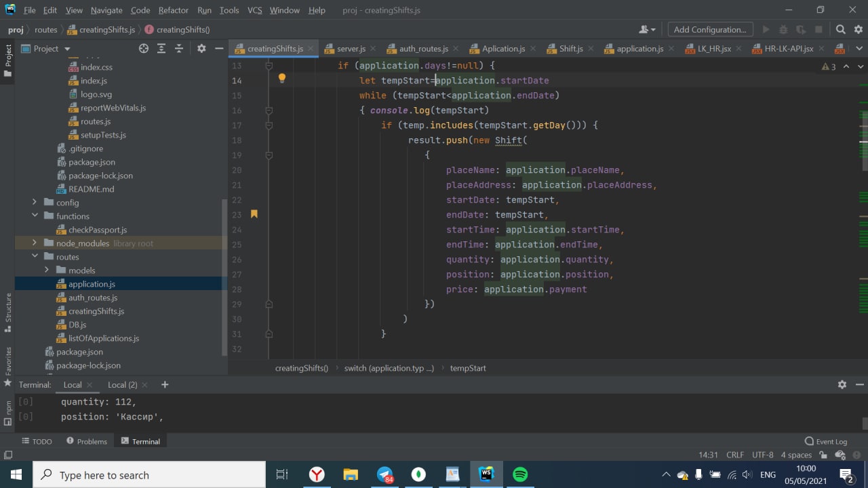Collapse the functions folder
The image size is (868, 488).
point(35,216)
